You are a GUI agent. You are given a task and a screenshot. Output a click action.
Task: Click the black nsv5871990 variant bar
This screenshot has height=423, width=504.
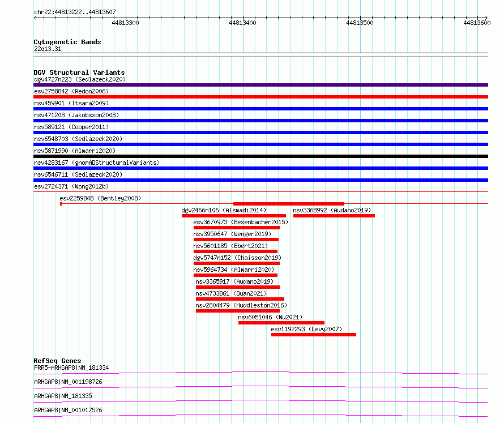(x=260, y=156)
